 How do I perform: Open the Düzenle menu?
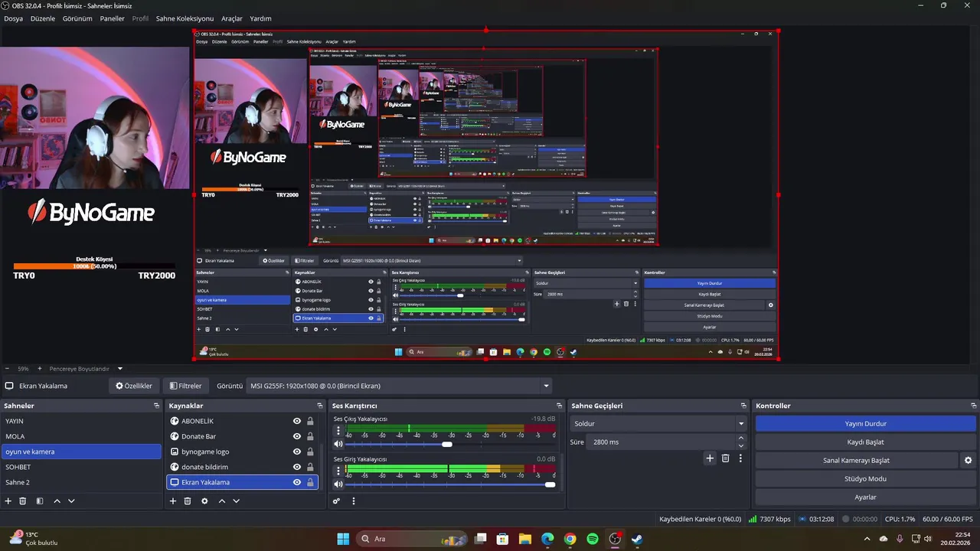(44, 18)
